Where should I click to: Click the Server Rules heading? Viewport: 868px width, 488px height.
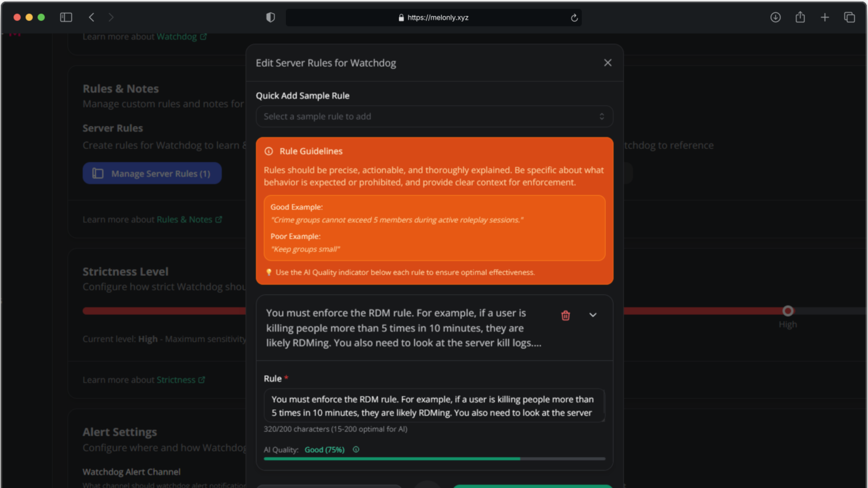pyautogui.click(x=112, y=128)
